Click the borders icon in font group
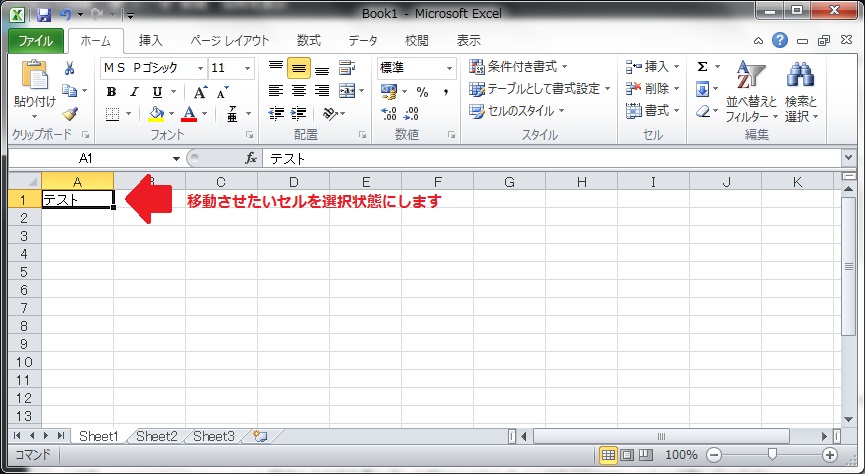The height and width of the screenshot is (474, 865). click(x=113, y=114)
